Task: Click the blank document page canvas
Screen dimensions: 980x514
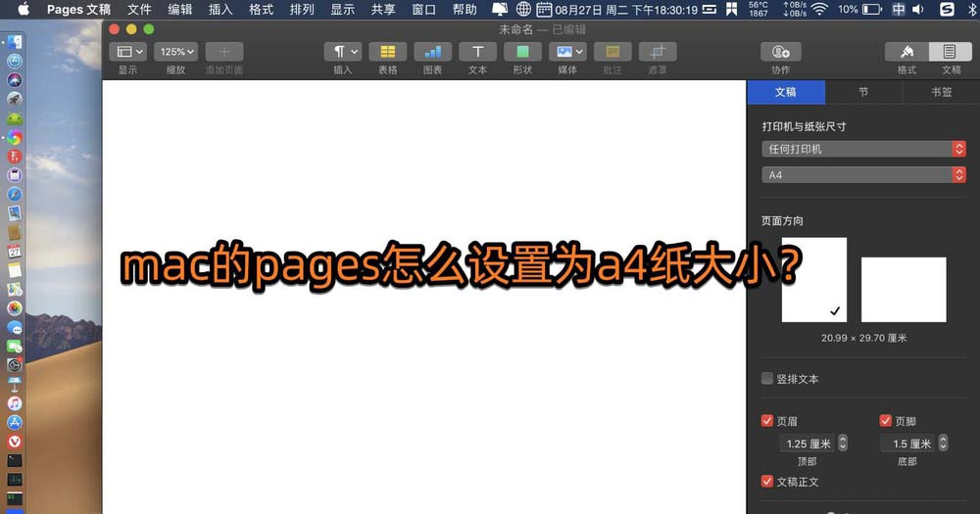Action: 423,297
